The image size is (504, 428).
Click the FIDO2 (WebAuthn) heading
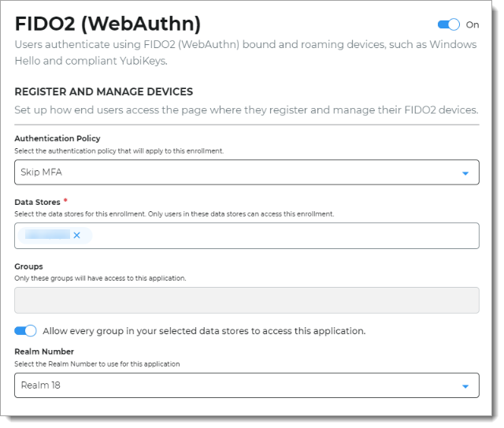(x=108, y=24)
